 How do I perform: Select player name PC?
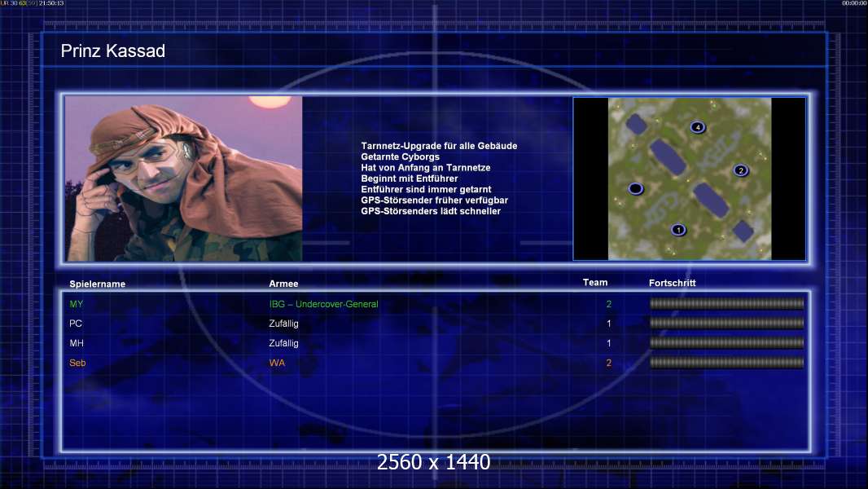pyautogui.click(x=76, y=324)
